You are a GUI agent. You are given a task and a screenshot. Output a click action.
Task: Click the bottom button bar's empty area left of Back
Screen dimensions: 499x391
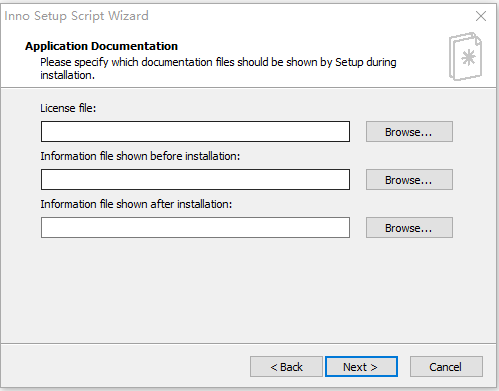(125, 367)
